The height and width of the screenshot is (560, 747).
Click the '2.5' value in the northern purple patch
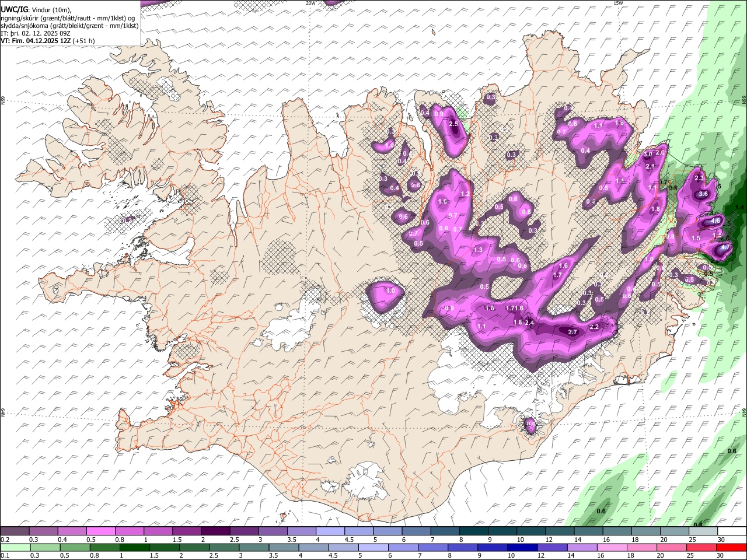pos(454,124)
